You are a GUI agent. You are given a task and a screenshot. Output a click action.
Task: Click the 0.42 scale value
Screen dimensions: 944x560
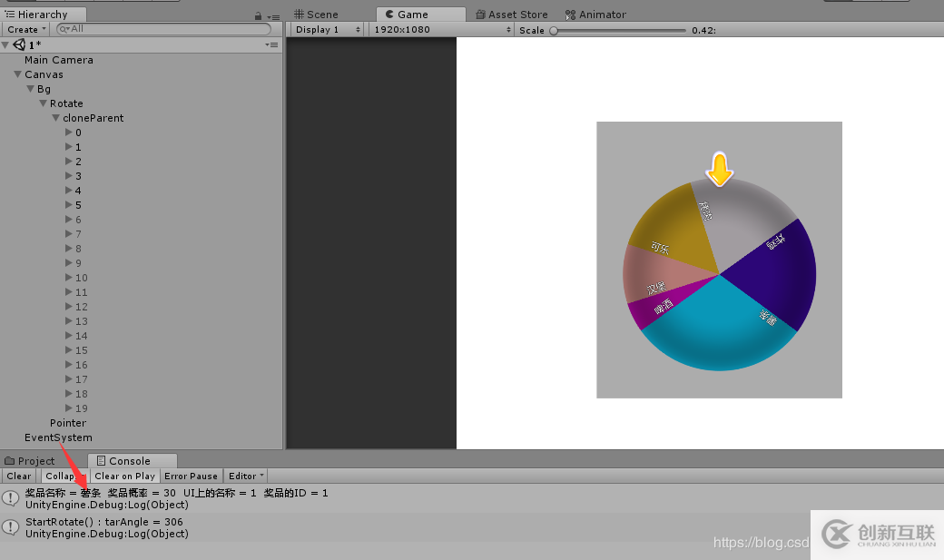[x=703, y=30]
